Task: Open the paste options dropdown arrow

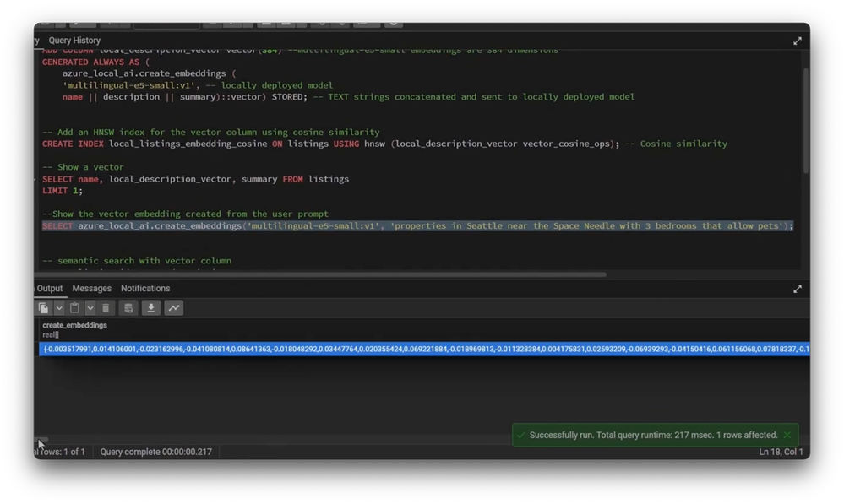Action: [90, 307]
